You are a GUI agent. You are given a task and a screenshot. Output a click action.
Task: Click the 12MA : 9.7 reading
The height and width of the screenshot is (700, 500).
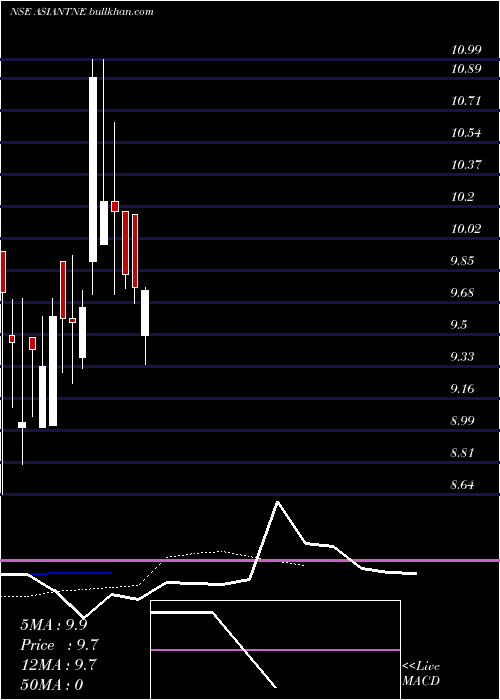[x=58, y=665]
